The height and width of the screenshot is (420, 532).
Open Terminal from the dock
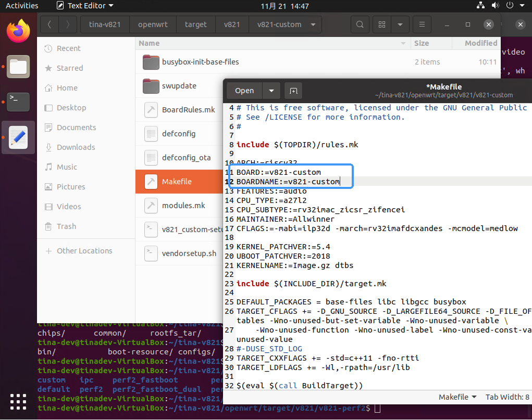coord(18,101)
